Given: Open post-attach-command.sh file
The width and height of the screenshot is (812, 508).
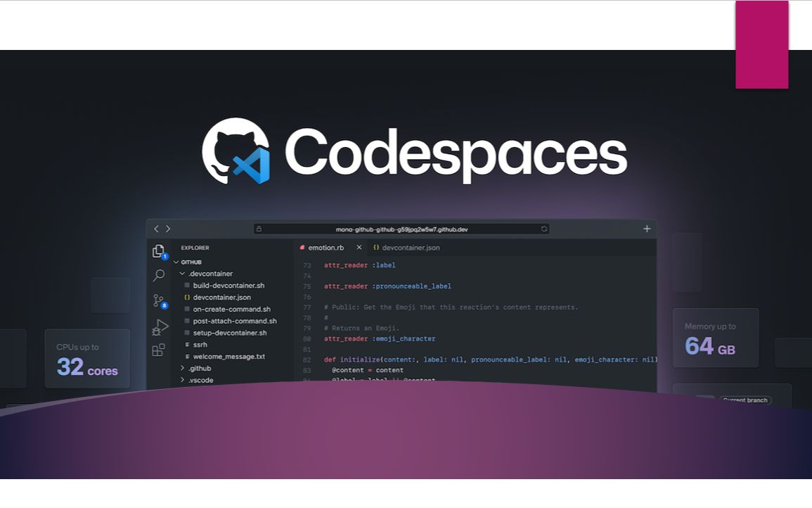Looking at the screenshot, I should click(235, 322).
